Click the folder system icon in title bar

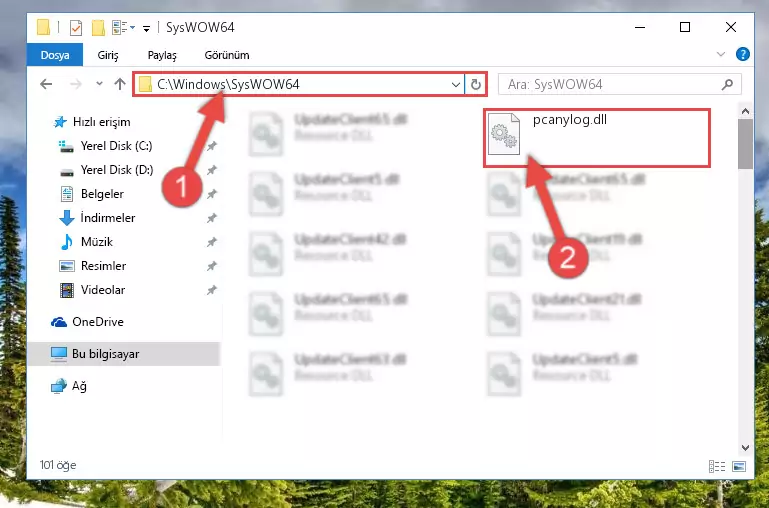coord(44,27)
